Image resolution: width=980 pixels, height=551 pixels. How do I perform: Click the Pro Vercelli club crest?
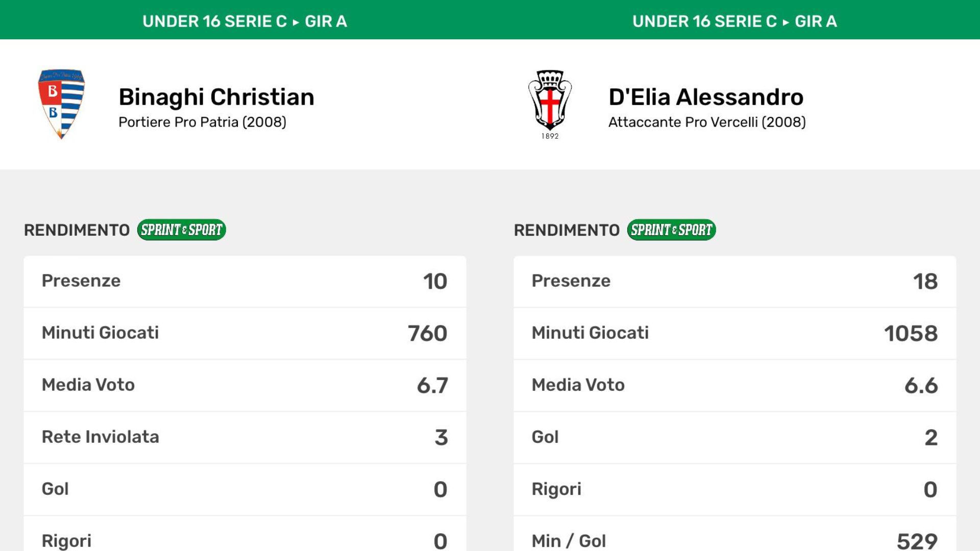pos(550,102)
